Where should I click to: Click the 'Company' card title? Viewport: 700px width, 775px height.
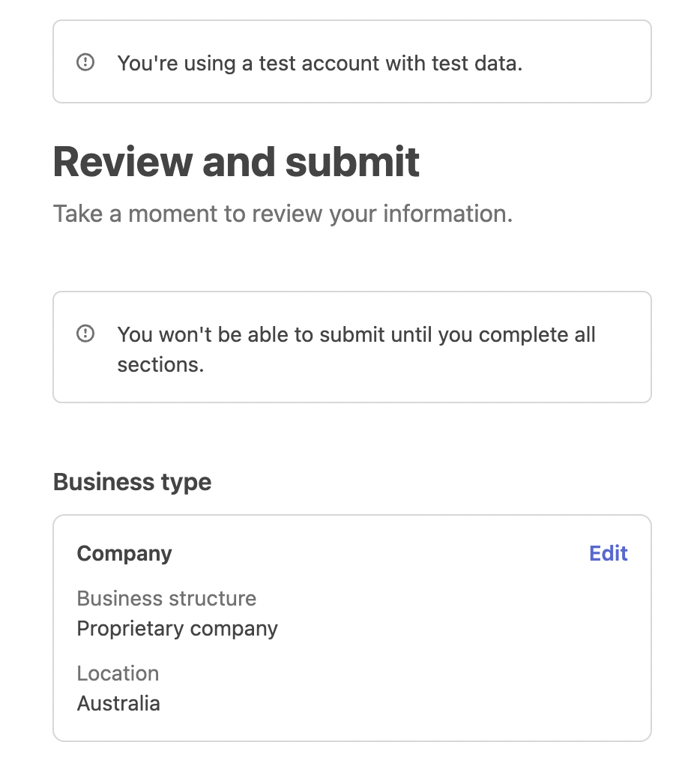coord(124,554)
